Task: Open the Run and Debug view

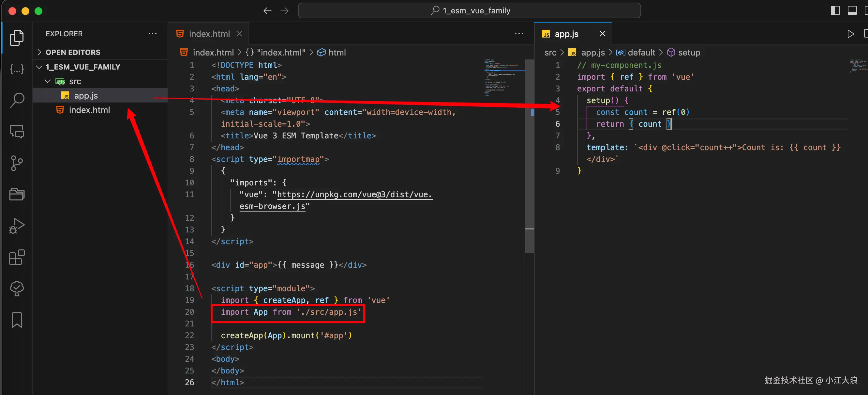Action: click(17, 226)
